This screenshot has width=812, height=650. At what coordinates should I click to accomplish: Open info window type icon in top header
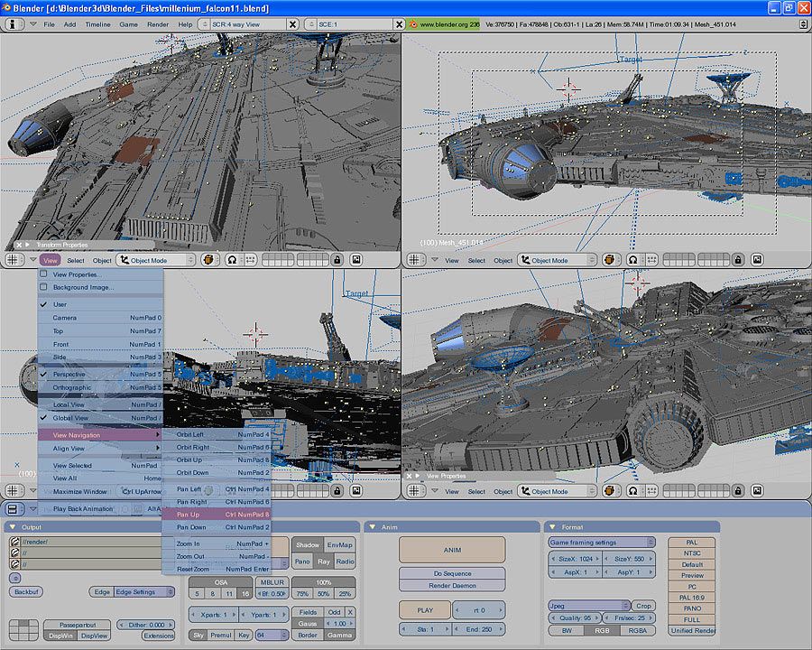[x=14, y=24]
